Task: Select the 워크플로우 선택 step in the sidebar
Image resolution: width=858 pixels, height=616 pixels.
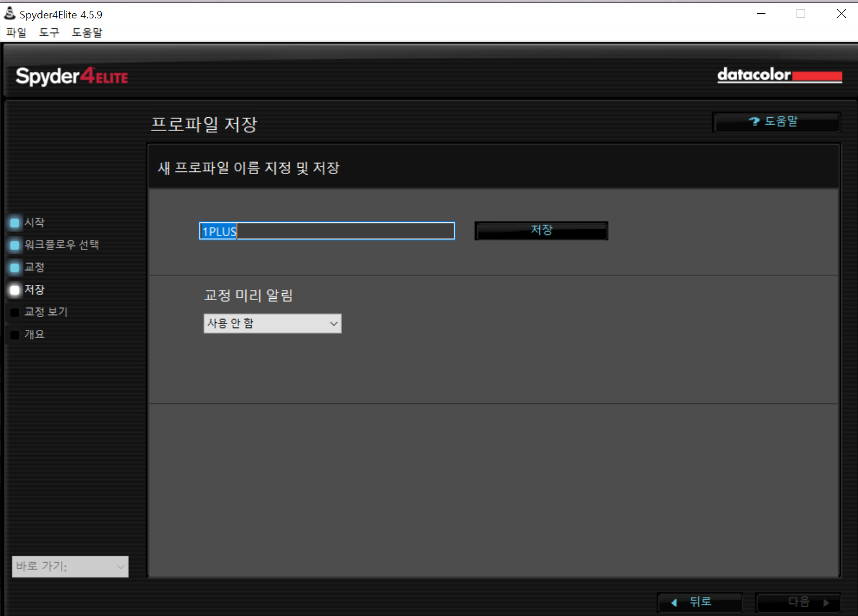Action: [62, 245]
